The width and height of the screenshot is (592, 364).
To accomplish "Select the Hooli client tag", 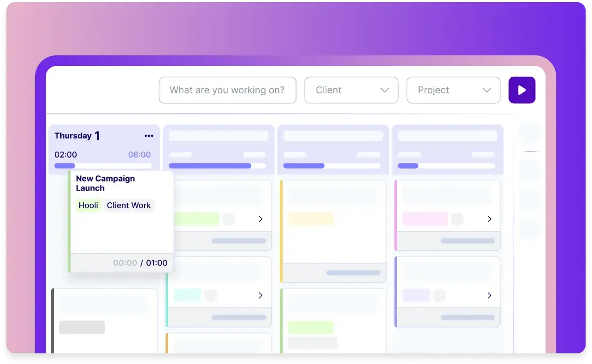I will coord(88,205).
